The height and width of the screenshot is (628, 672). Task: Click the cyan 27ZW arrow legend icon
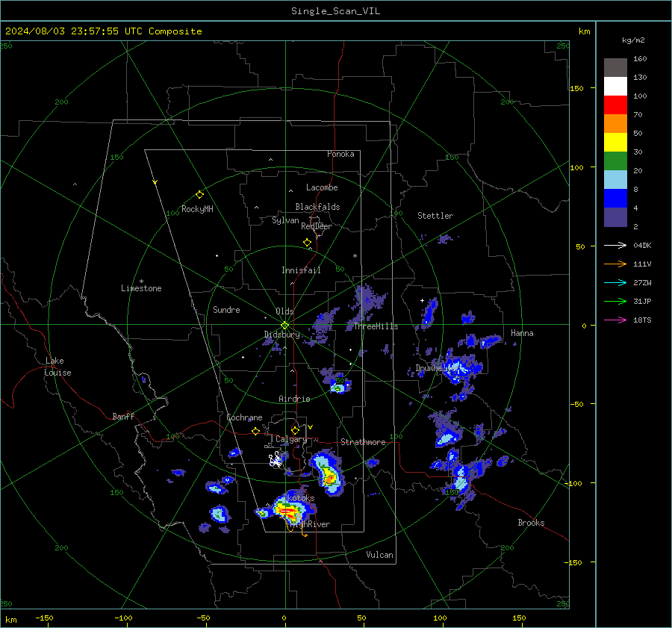point(615,283)
